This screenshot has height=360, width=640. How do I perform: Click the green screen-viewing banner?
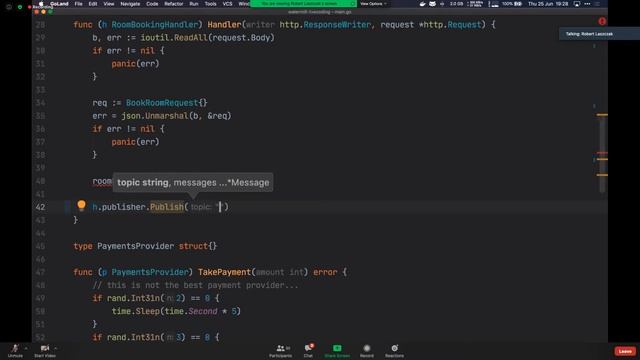coord(303,4)
